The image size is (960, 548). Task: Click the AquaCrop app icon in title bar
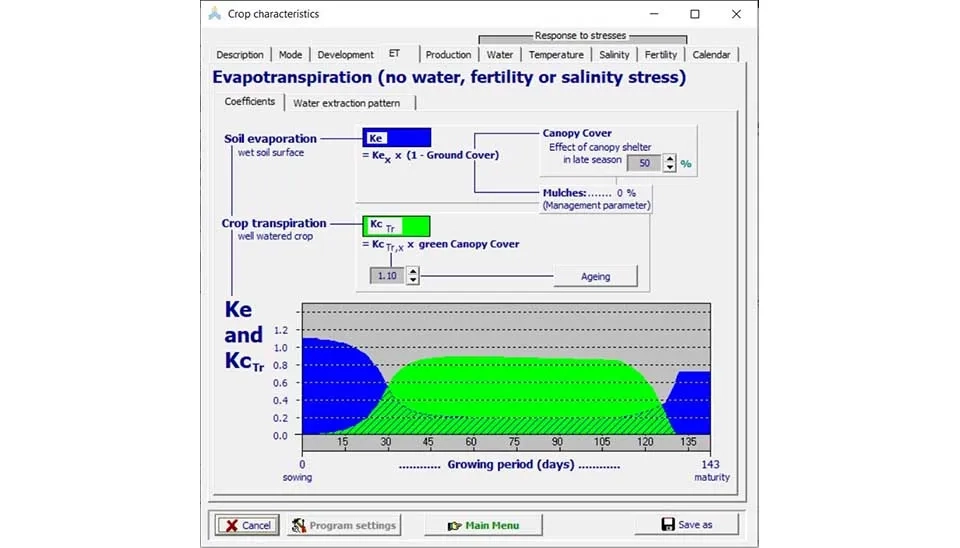[214, 14]
